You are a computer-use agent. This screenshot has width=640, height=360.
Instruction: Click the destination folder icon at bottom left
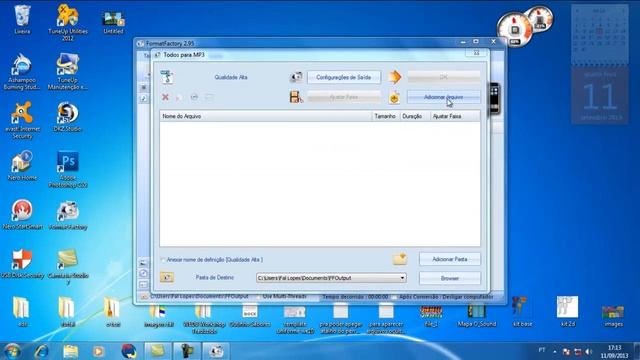pos(167,277)
